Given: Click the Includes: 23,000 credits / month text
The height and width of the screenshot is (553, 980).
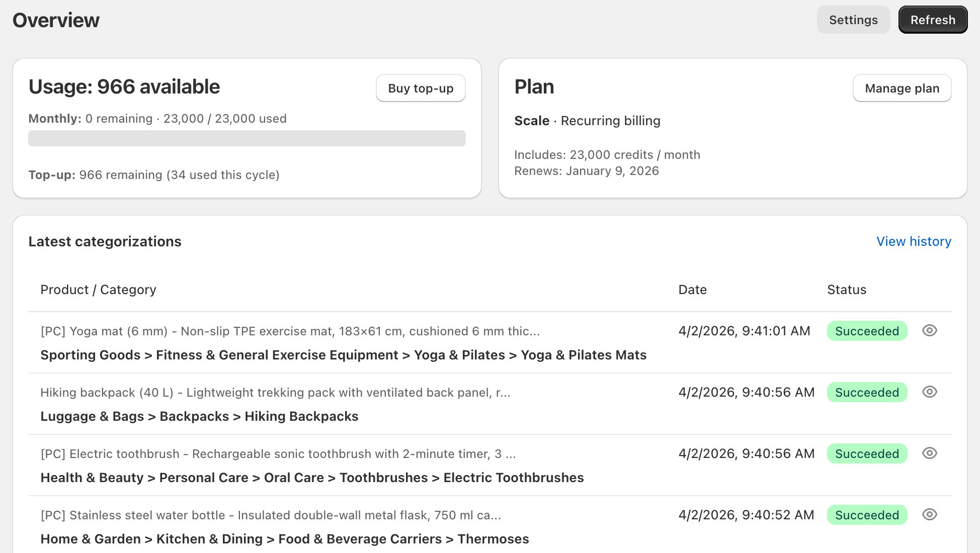Looking at the screenshot, I should pos(607,155).
